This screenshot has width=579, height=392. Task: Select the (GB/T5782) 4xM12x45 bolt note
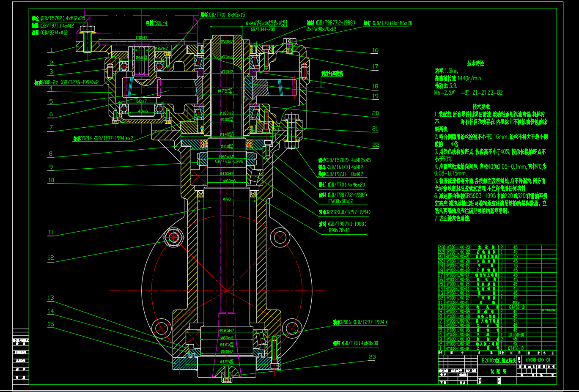(x=344, y=160)
